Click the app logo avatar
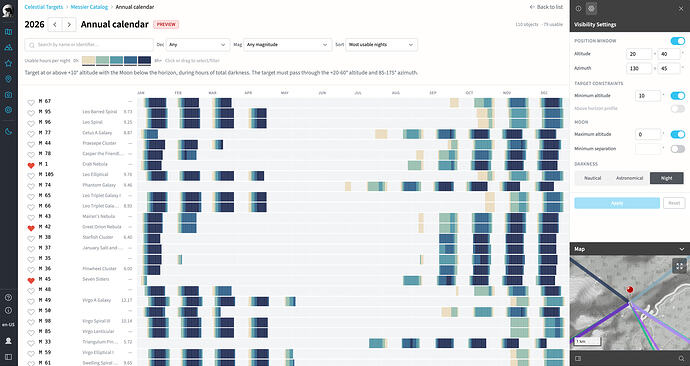The height and width of the screenshot is (366, 690). click(7, 11)
